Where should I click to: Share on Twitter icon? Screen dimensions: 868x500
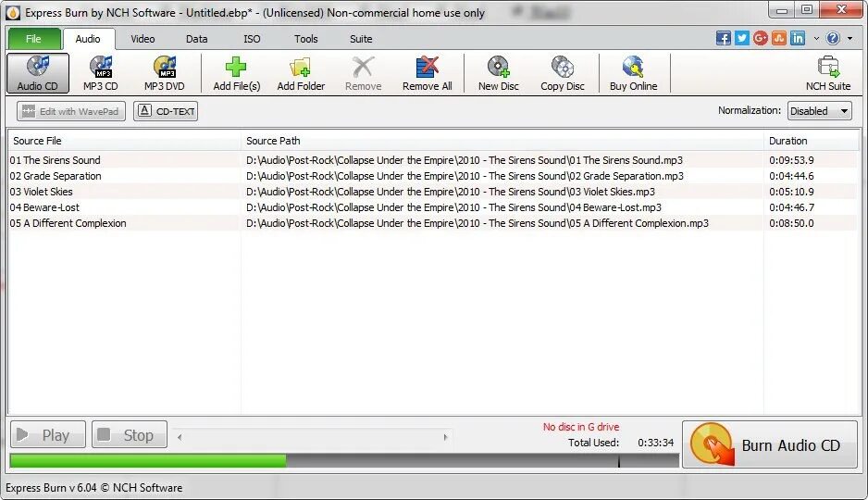pos(742,38)
